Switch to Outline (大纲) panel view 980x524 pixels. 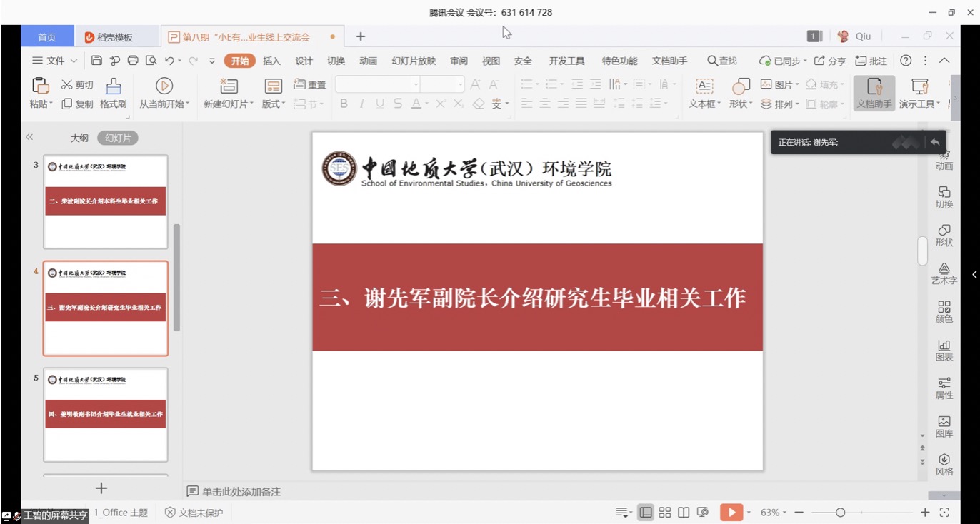79,138
